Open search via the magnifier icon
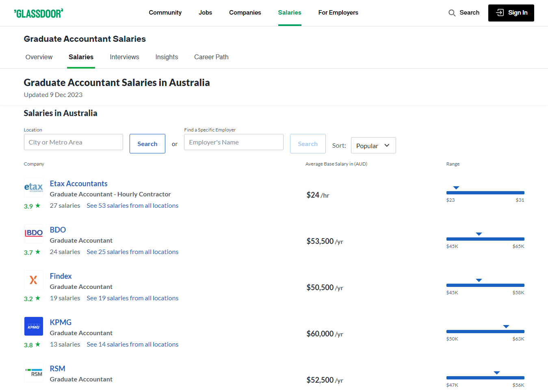Viewport: 548px width, 392px height. (452, 13)
